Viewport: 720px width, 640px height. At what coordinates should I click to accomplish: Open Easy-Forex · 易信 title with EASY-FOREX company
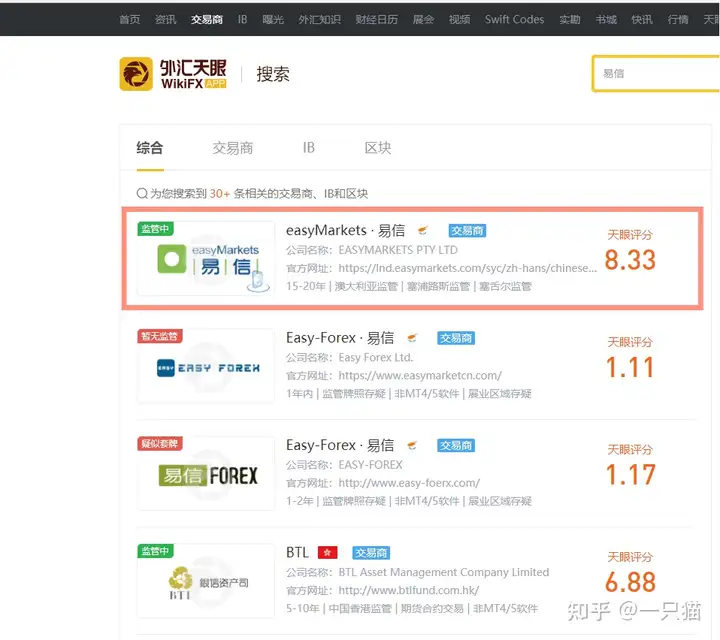pyautogui.click(x=340, y=445)
